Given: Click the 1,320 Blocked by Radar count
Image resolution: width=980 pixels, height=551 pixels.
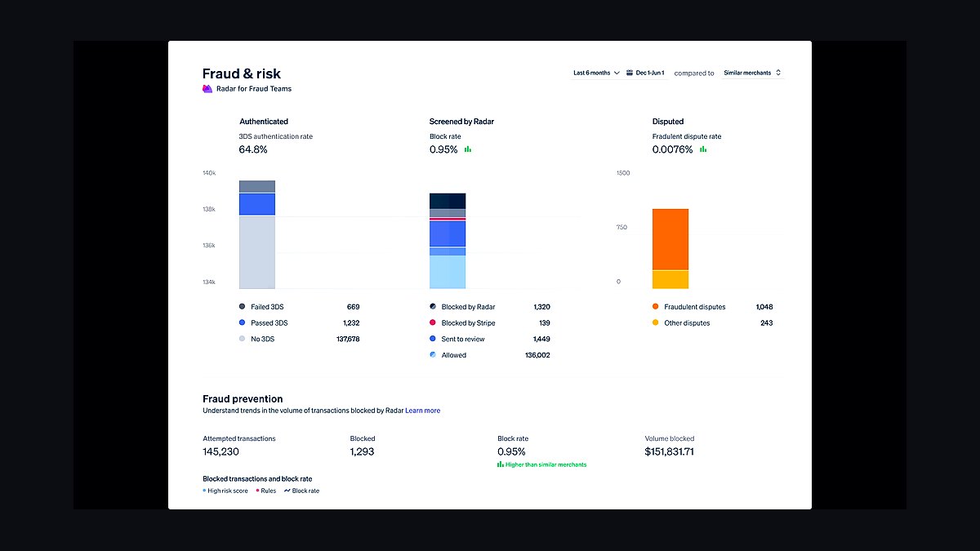Looking at the screenshot, I should tap(541, 307).
